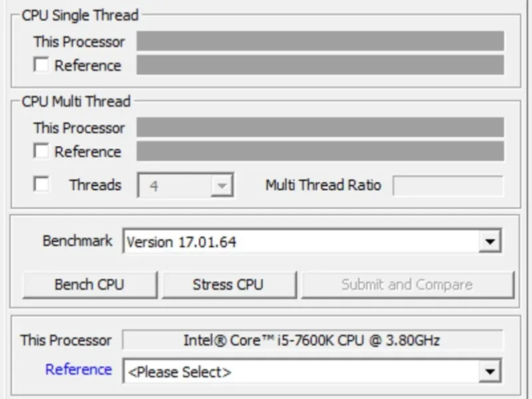This screenshot has height=399, width=532.
Task: Click the Bench CPU button
Action: pyautogui.click(x=90, y=285)
